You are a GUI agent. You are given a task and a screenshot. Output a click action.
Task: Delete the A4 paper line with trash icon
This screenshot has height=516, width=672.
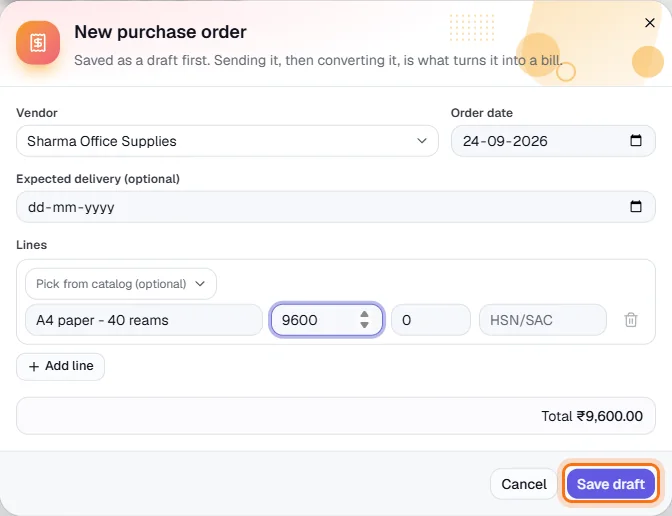tap(630, 320)
